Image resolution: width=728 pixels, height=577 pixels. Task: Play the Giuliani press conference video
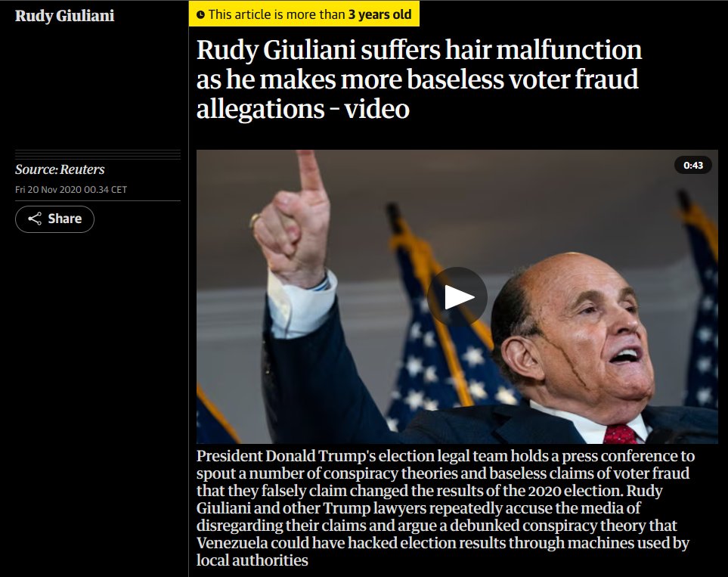[457, 296]
